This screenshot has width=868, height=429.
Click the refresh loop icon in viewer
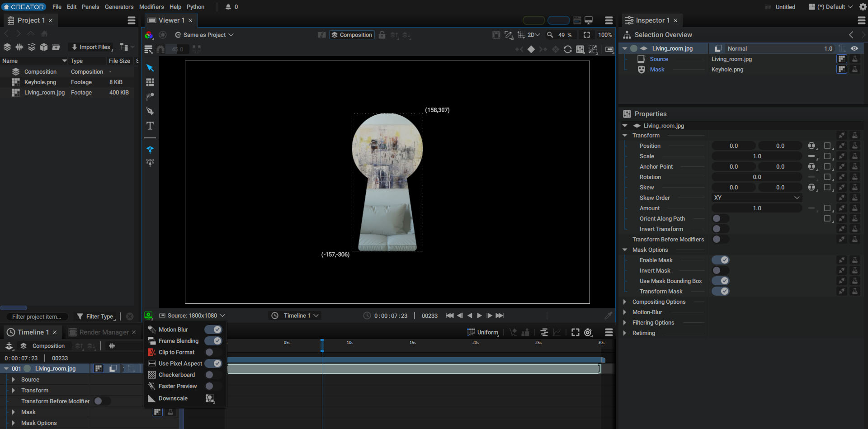pos(568,49)
